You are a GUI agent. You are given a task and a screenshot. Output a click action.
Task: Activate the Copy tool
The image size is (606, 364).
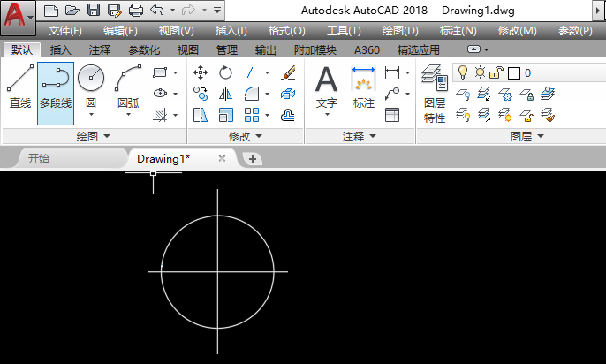201,94
